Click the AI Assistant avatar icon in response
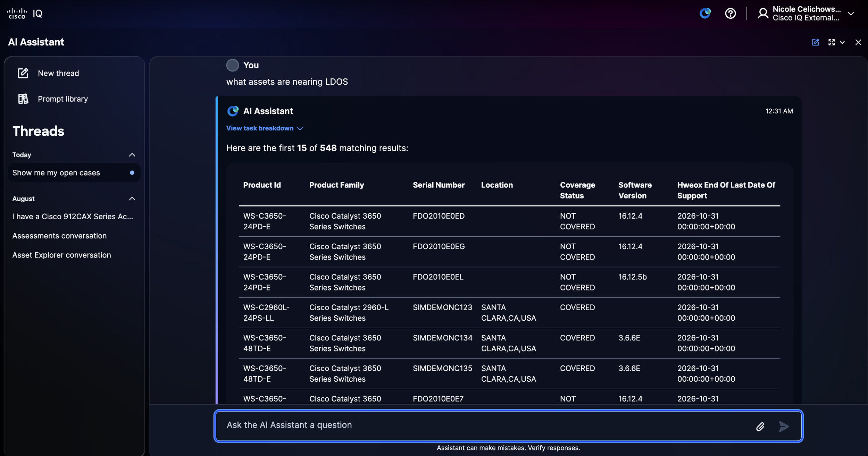The image size is (868, 456). (233, 111)
